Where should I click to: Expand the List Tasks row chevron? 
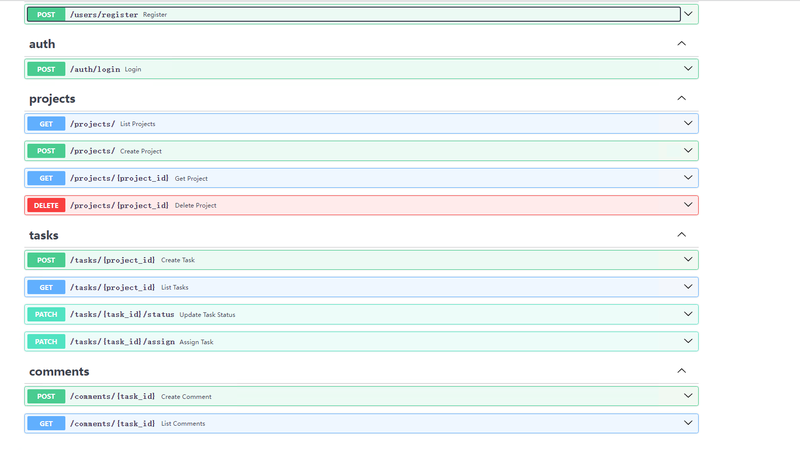pyautogui.click(x=688, y=287)
